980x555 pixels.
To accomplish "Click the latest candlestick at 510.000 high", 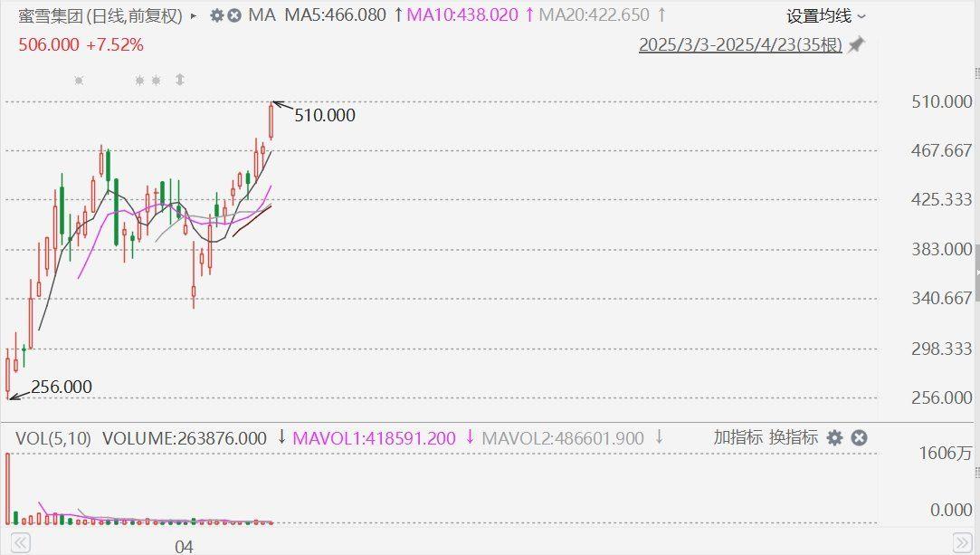I will pyautogui.click(x=271, y=121).
